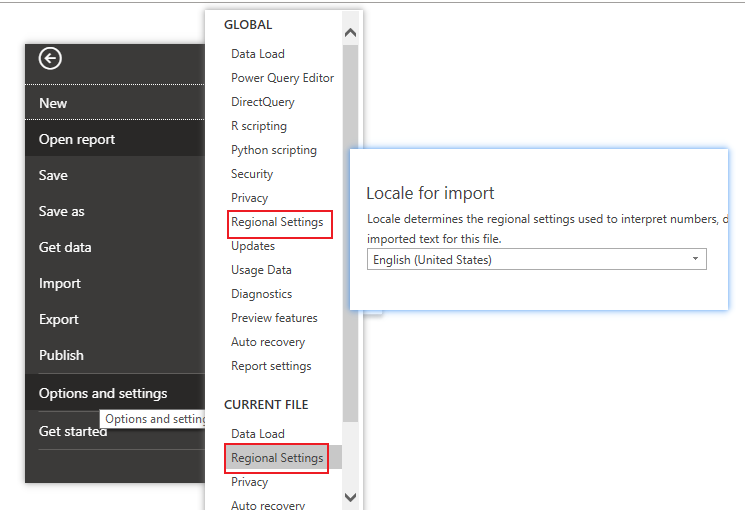The height and width of the screenshot is (510, 745).
Task: Choose Export menu entry
Action: click(x=115, y=319)
